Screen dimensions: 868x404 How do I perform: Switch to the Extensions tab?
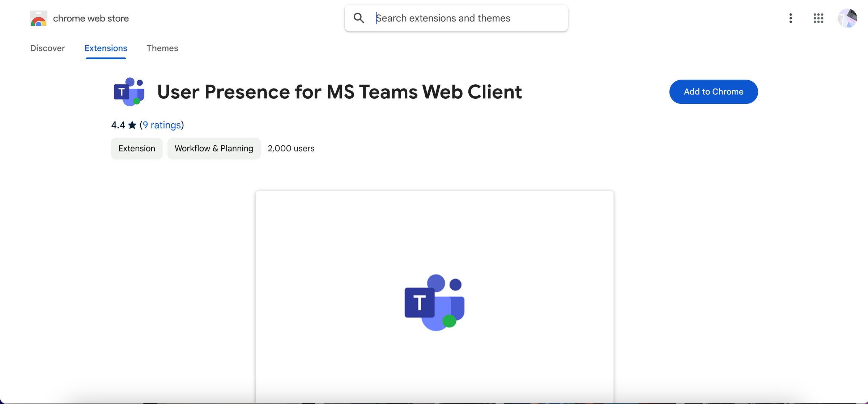[x=105, y=48]
